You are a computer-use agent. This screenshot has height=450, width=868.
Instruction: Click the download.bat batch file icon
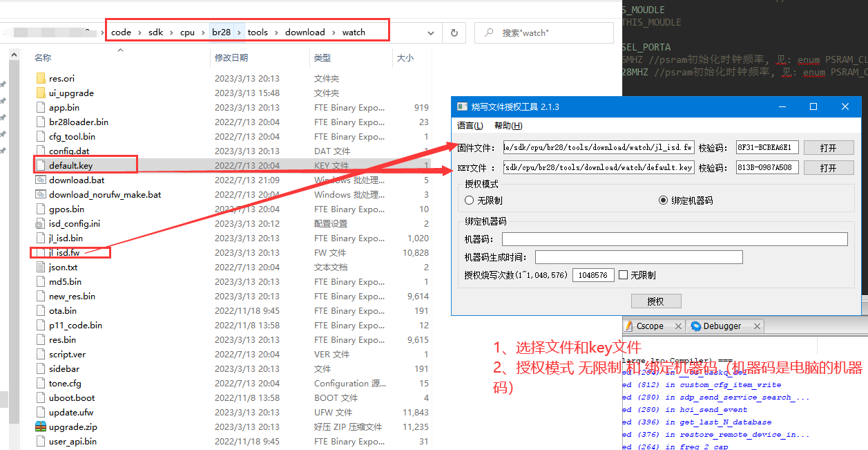click(41, 180)
